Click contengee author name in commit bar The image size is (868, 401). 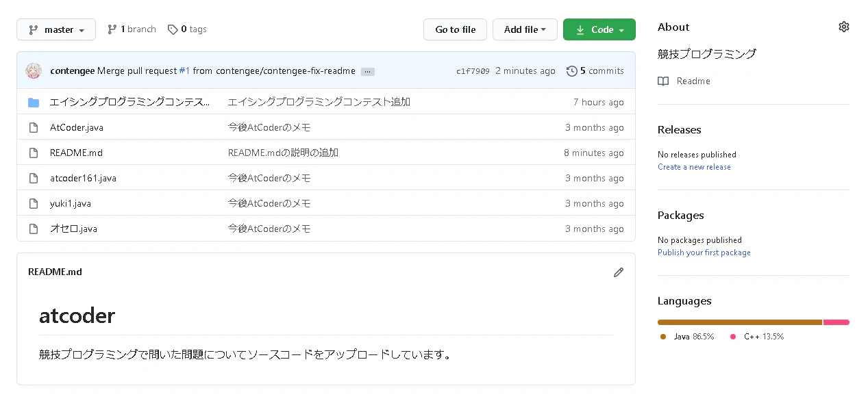coord(73,70)
